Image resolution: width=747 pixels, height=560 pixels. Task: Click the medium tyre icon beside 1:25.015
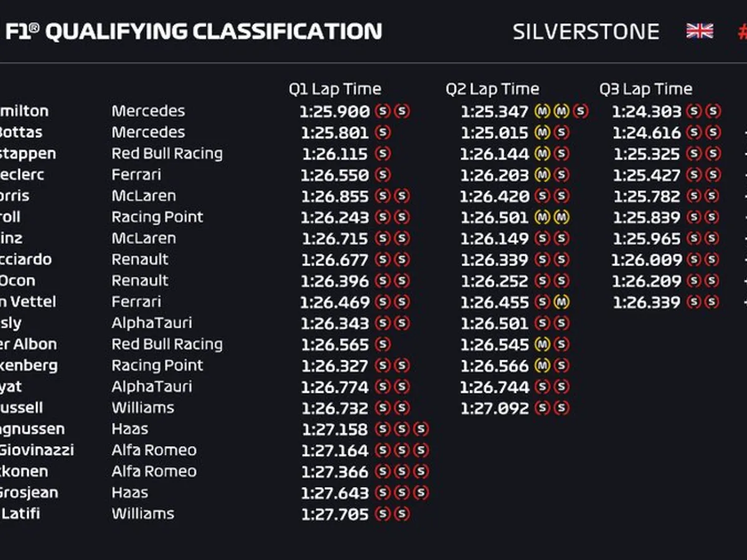pyautogui.click(x=542, y=133)
